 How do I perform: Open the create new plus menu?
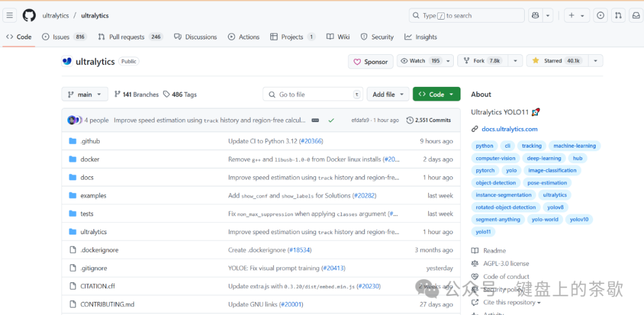point(577,15)
